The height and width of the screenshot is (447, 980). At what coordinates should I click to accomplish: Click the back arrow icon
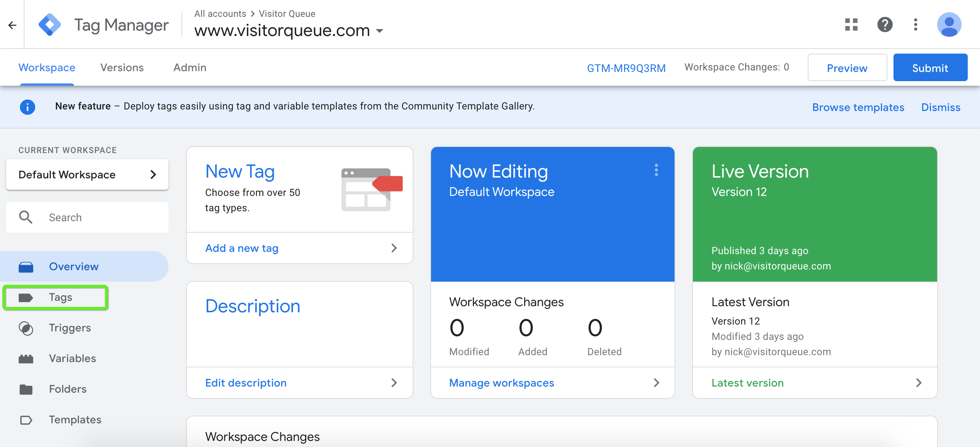click(12, 25)
